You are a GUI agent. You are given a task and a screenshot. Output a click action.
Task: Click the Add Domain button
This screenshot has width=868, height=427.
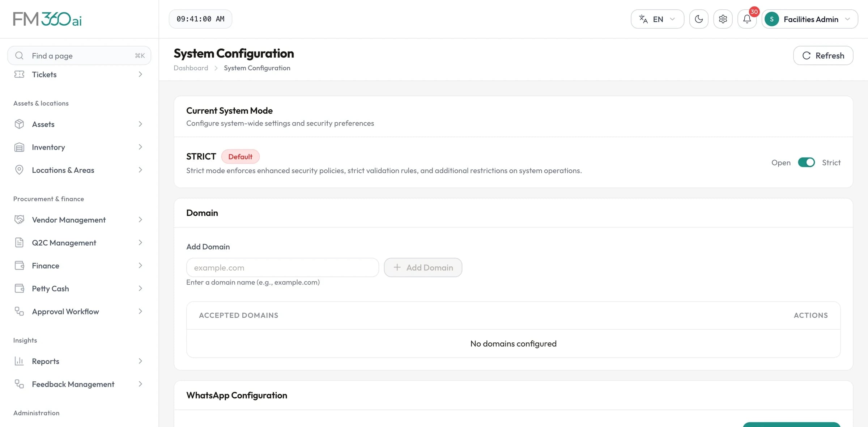click(423, 267)
